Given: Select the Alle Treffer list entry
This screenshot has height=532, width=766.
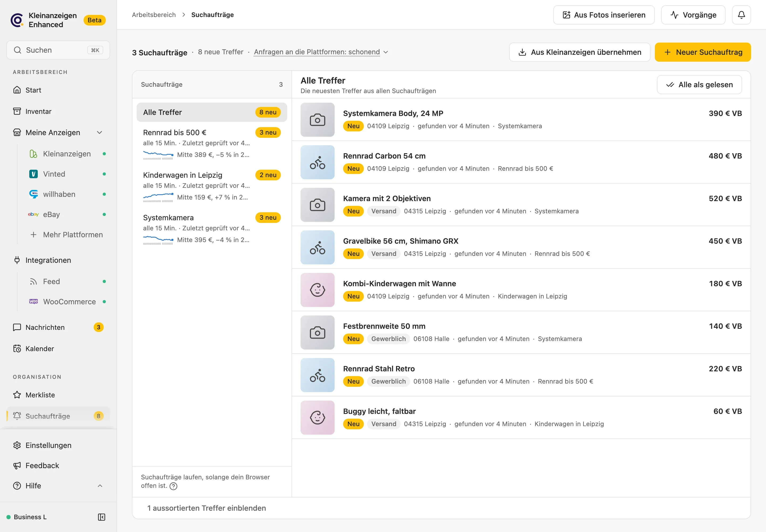Looking at the screenshot, I should [212, 112].
